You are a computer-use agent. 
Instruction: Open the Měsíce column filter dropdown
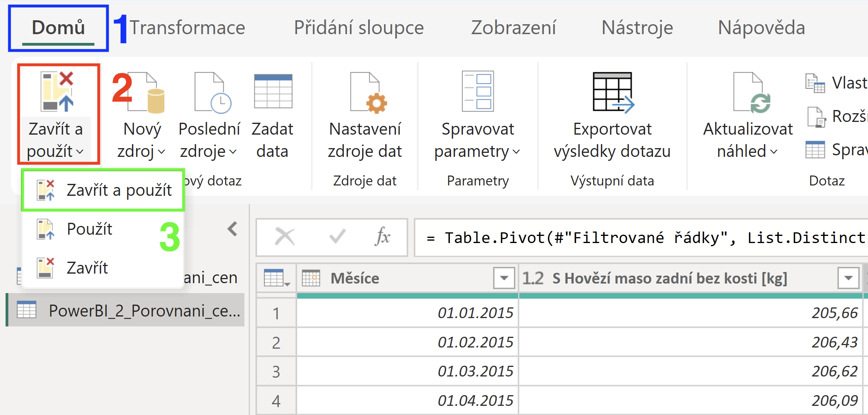click(504, 278)
